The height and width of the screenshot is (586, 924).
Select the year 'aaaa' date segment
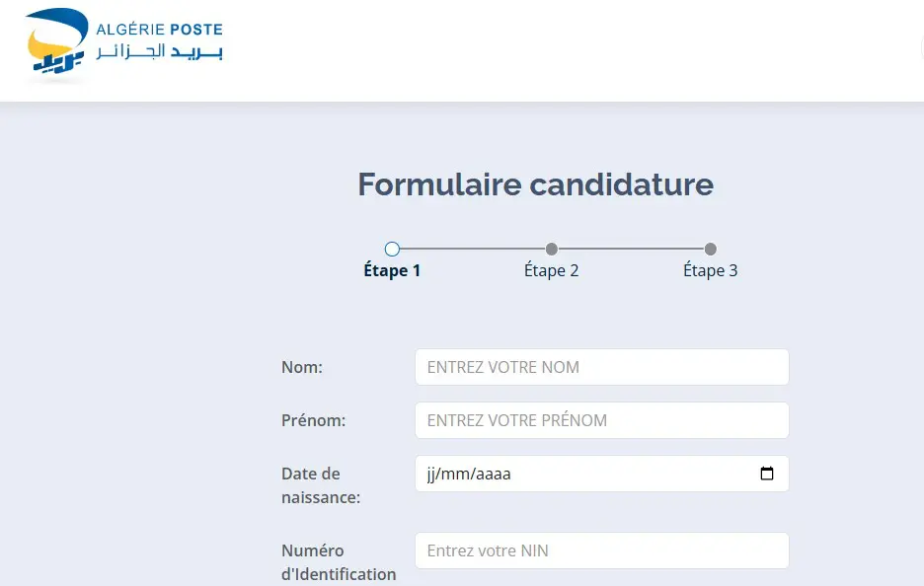pyautogui.click(x=494, y=474)
